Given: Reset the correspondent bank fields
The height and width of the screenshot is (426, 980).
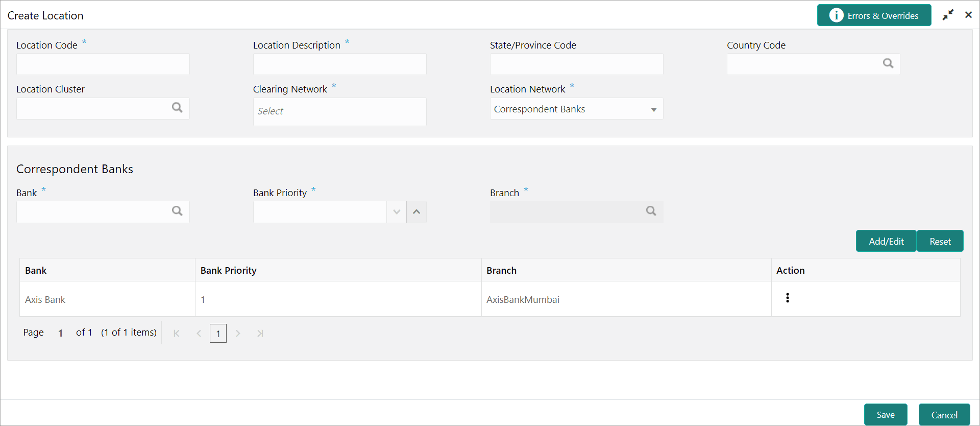Looking at the screenshot, I should click(x=940, y=241).
